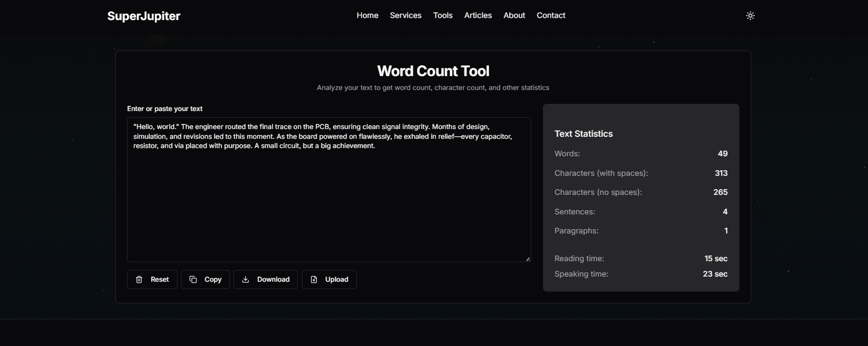Click the 'Characters (no spaces):' label
The image size is (868, 346).
[598, 192]
